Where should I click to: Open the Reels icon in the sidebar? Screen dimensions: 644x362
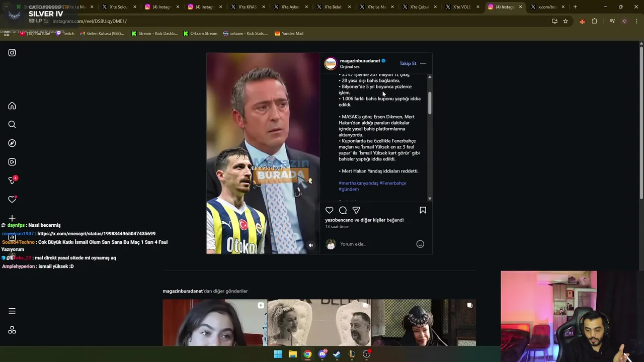pos(12,162)
